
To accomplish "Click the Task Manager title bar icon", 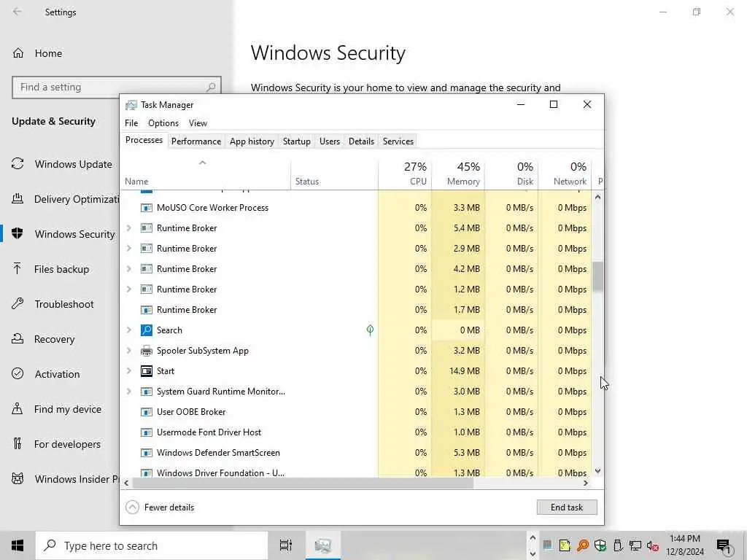I will [131, 105].
